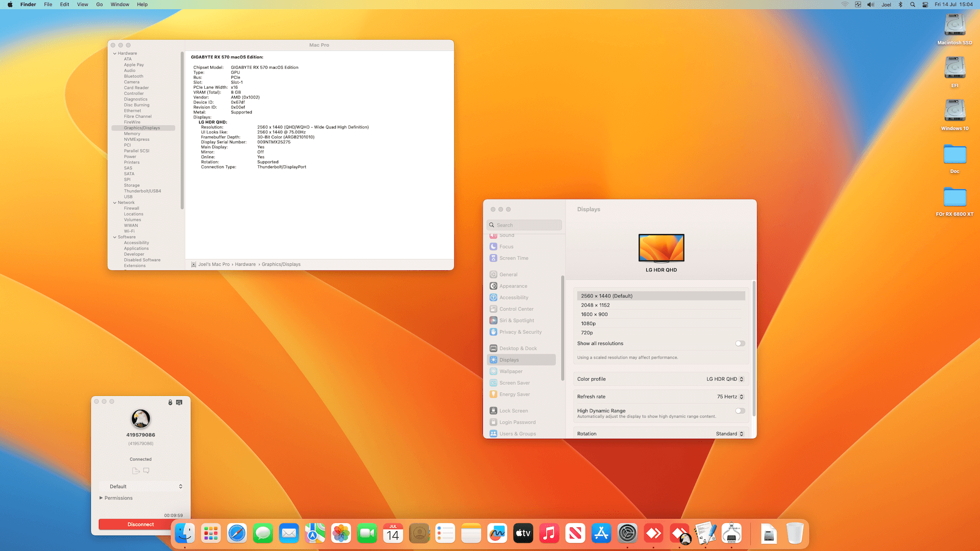Open the Color profile LG HDR QHD dropdown

725,379
